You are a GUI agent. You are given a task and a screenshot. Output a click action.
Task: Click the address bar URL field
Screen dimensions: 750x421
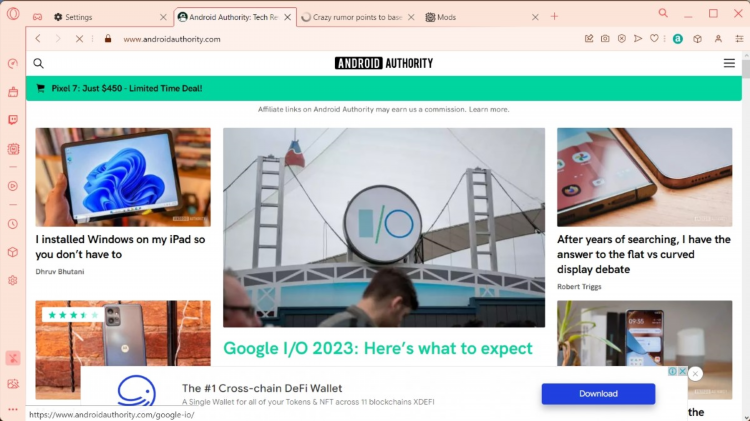[344, 39]
